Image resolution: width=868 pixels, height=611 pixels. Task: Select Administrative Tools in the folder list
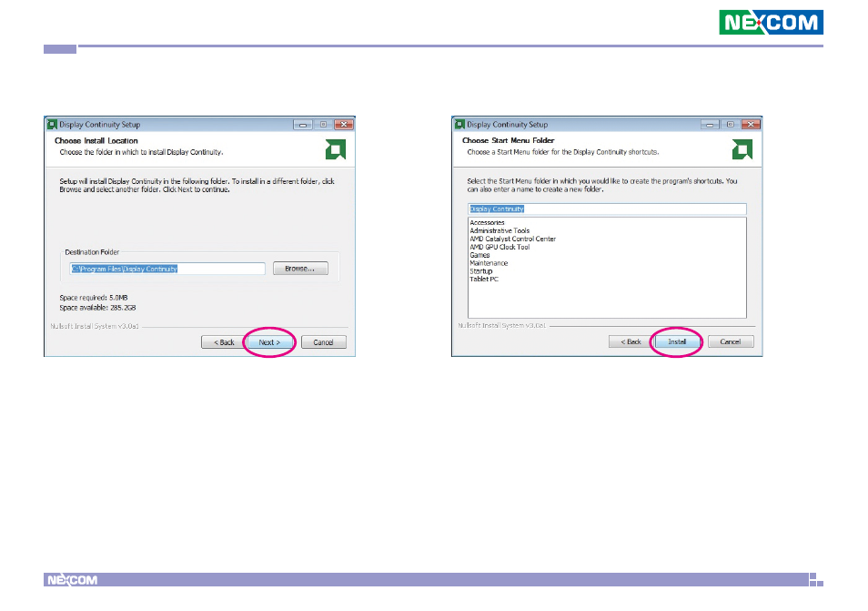click(x=500, y=230)
